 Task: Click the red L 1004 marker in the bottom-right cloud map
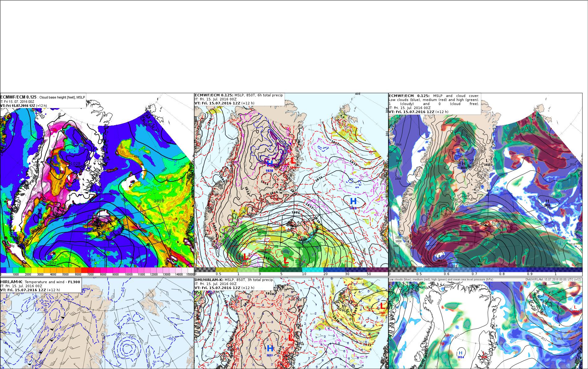(575, 309)
